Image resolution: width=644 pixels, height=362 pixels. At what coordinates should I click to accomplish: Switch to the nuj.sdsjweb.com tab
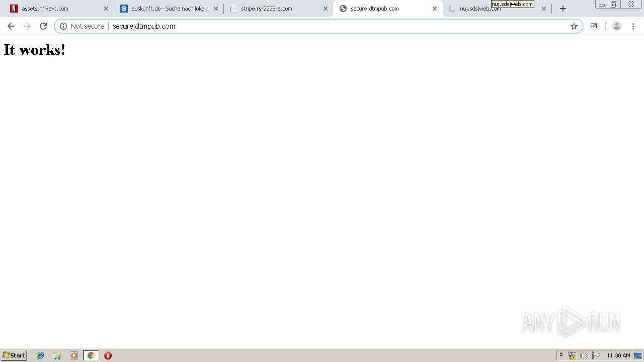(497, 9)
